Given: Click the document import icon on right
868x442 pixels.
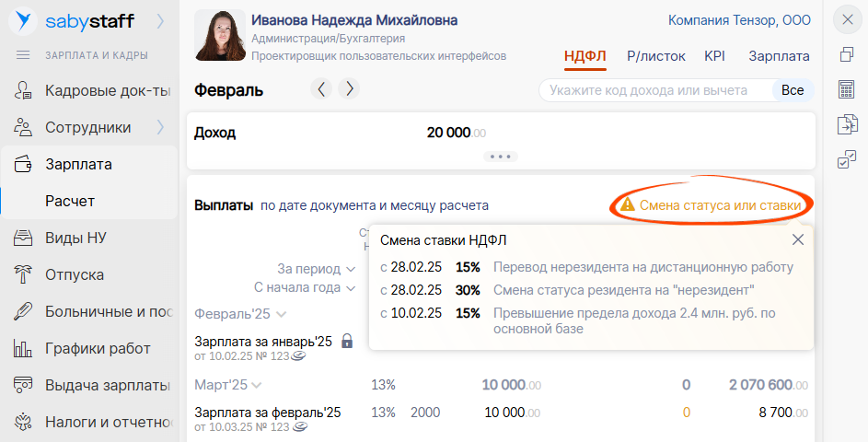Looking at the screenshot, I should pyautogui.click(x=846, y=124).
